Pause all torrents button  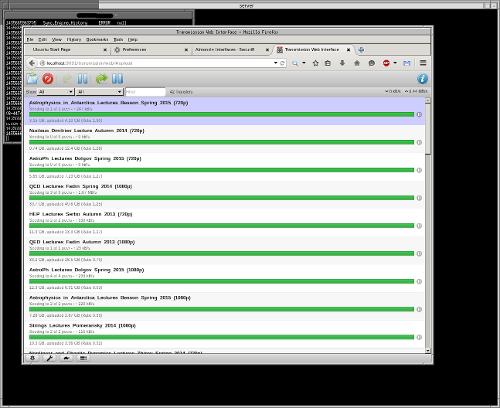[x=117, y=79]
